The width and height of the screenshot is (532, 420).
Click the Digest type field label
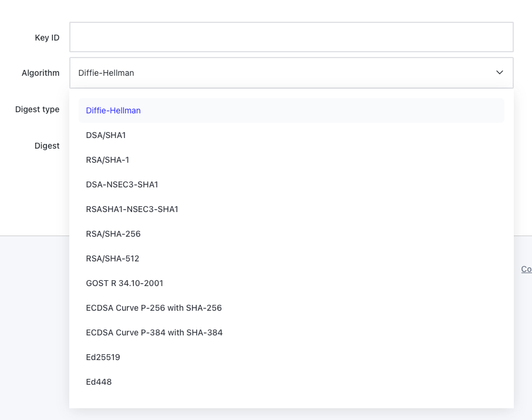click(37, 109)
